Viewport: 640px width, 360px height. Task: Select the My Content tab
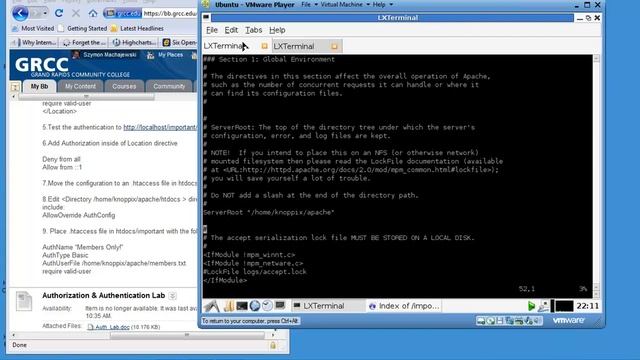[x=80, y=86]
